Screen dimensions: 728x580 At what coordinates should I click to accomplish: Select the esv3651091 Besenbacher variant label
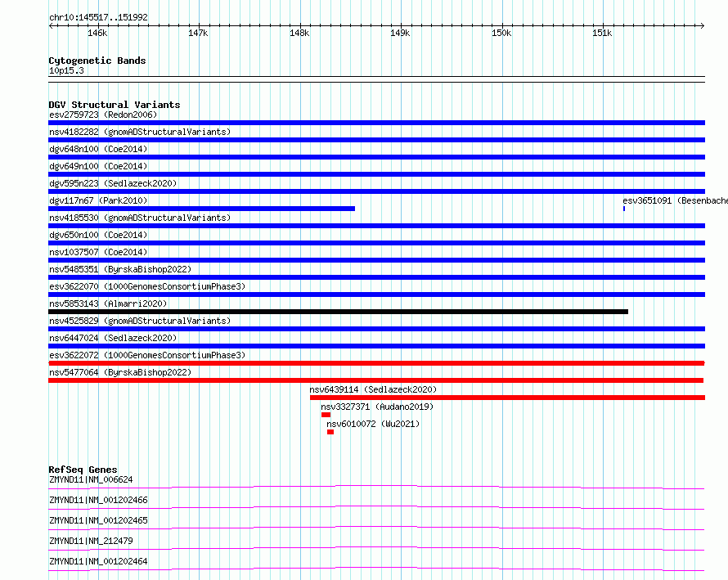675,200
